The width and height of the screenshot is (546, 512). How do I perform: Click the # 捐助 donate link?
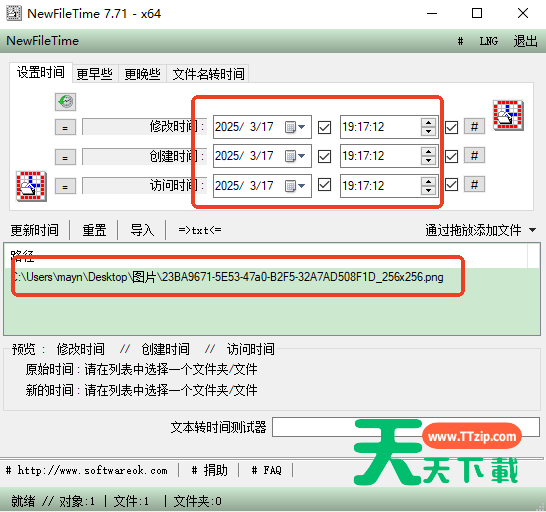click(x=209, y=470)
